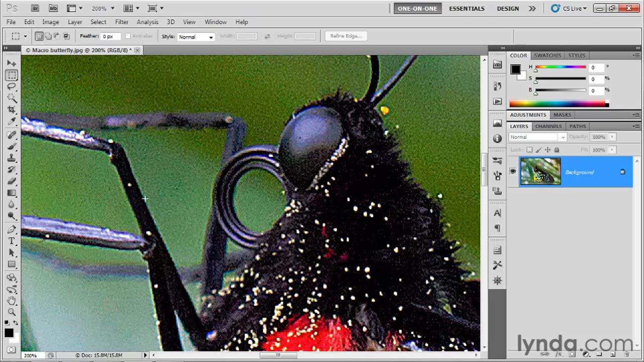
Task: Open the View Extras dropdown
Action: (x=74, y=8)
